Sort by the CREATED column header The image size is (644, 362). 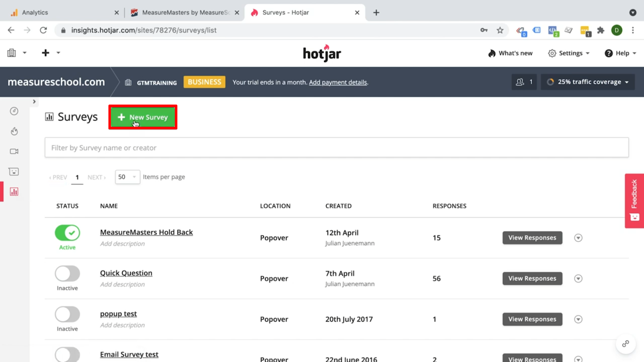coord(338,206)
